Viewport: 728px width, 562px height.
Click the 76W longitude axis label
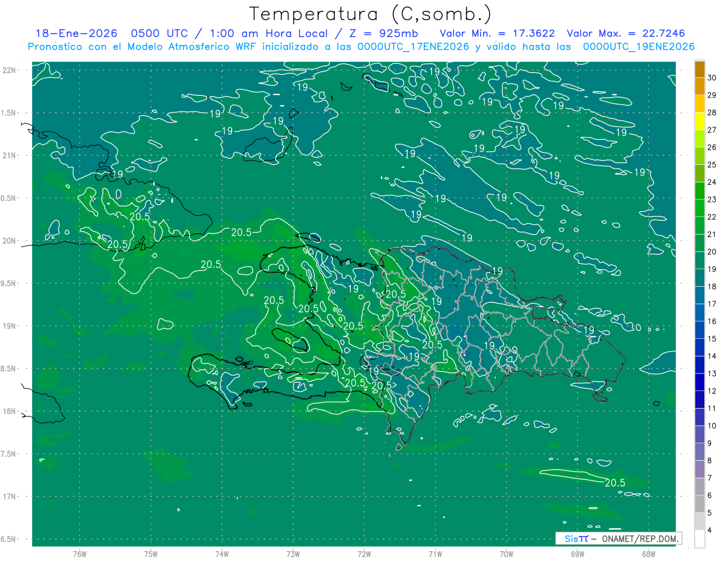(79, 554)
